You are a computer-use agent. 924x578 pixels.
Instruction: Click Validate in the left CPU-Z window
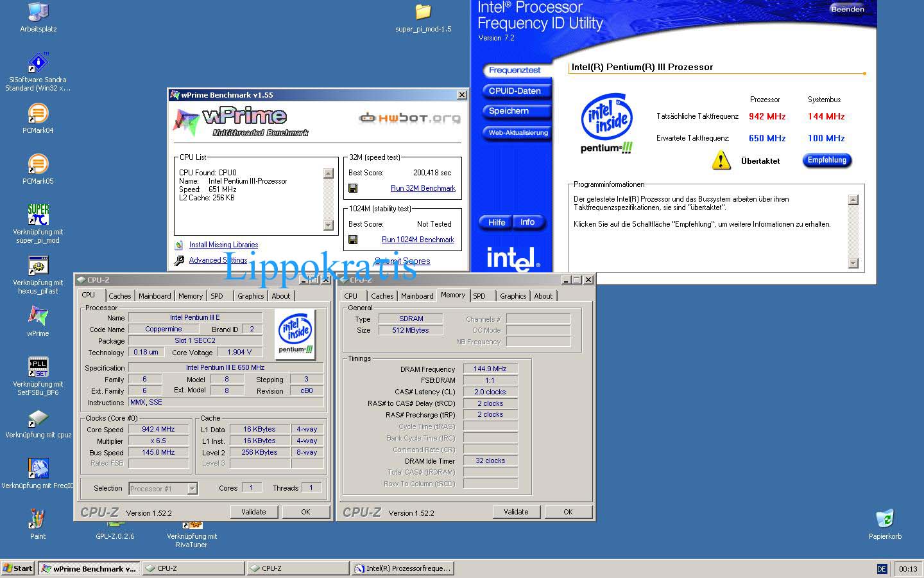click(253, 512)
